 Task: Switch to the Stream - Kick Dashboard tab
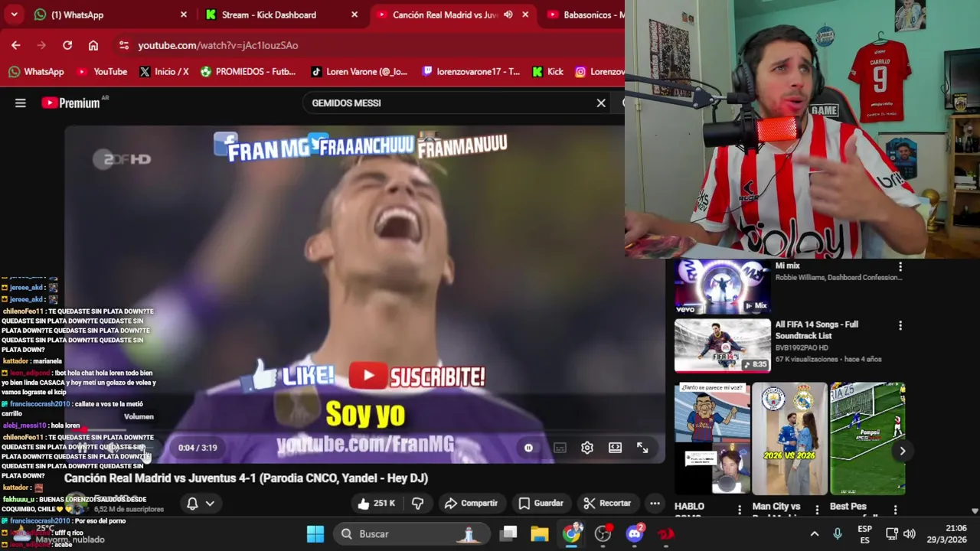(281, 15)
